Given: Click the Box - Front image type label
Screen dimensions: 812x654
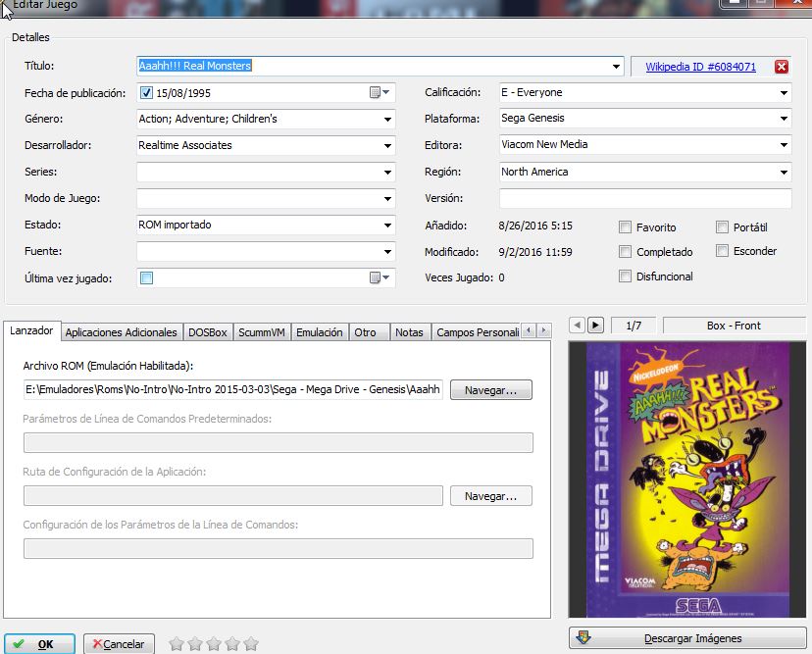Looking at the screenshot, I should pyautogui.click(x=734, y=326).
